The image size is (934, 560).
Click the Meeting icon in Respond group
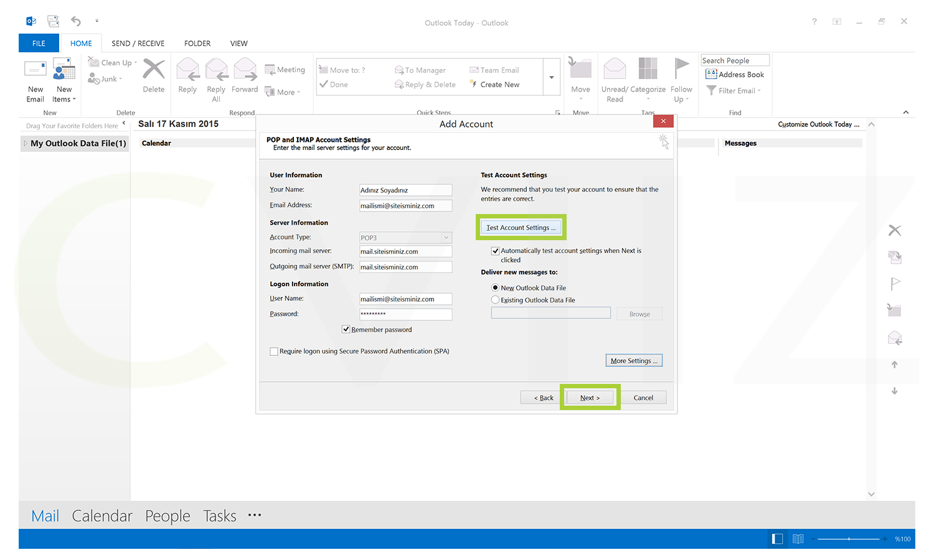270,70
